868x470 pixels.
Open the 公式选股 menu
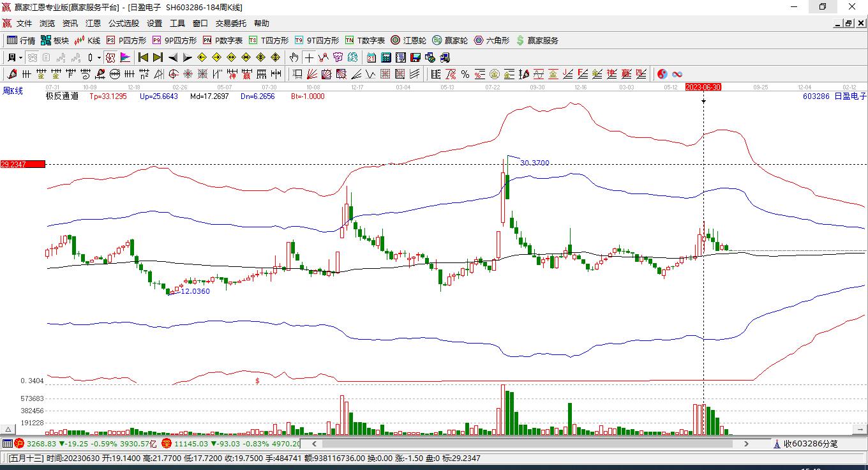[124, 24]
